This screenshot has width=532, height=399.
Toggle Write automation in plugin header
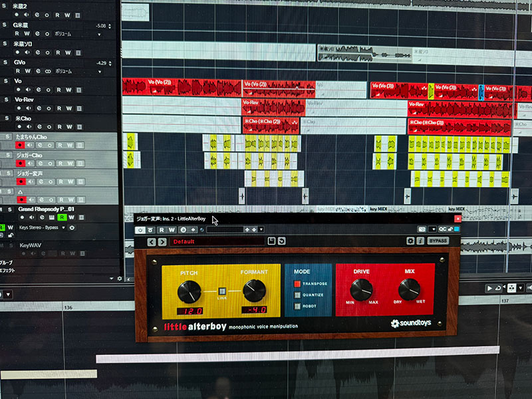(x=172, y=229)
